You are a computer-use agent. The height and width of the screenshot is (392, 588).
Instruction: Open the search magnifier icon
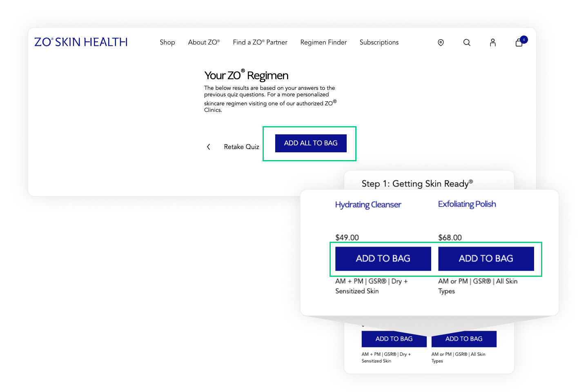467,42
